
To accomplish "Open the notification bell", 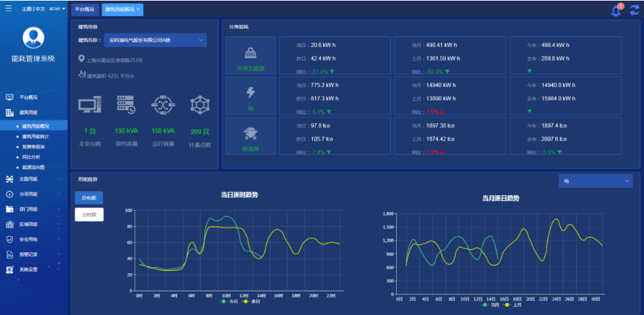I will [616, 10].
